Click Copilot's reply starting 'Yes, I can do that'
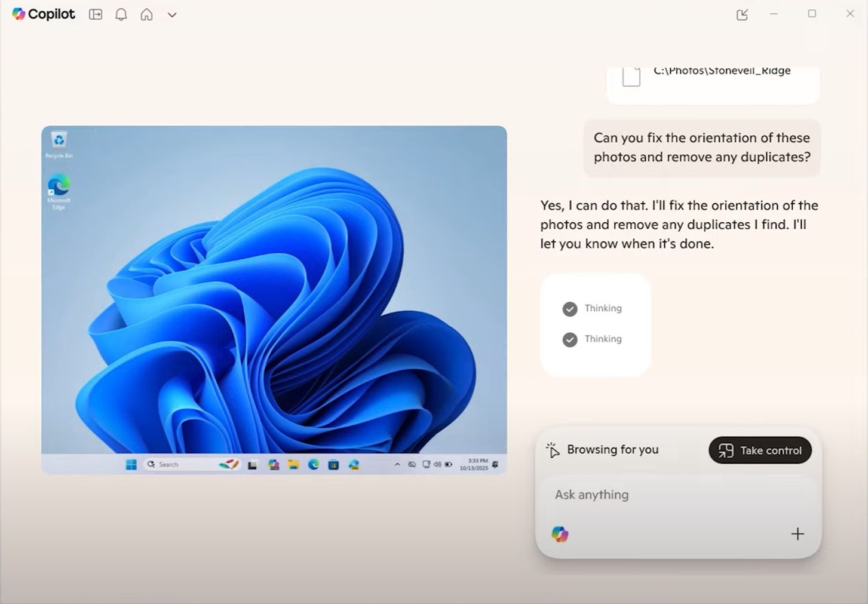The width and height of the screenshot is (868, 604). [x=679, y=225]
